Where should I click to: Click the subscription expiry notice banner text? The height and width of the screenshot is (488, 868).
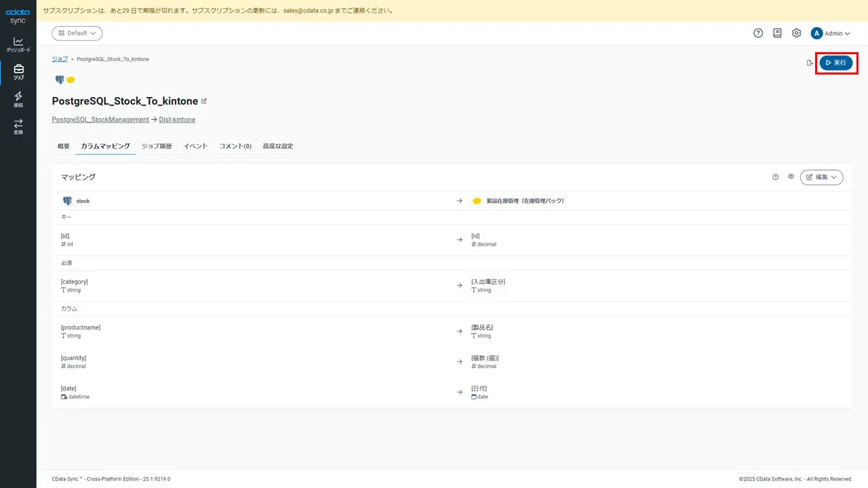tap(218, 11)
